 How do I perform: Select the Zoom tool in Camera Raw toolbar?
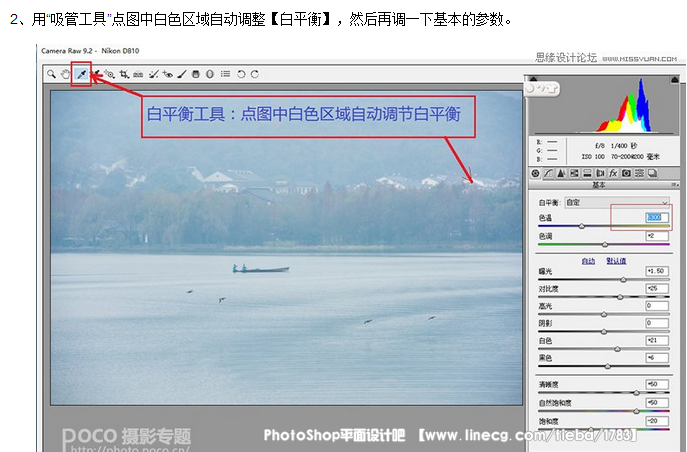pos(52,74)
